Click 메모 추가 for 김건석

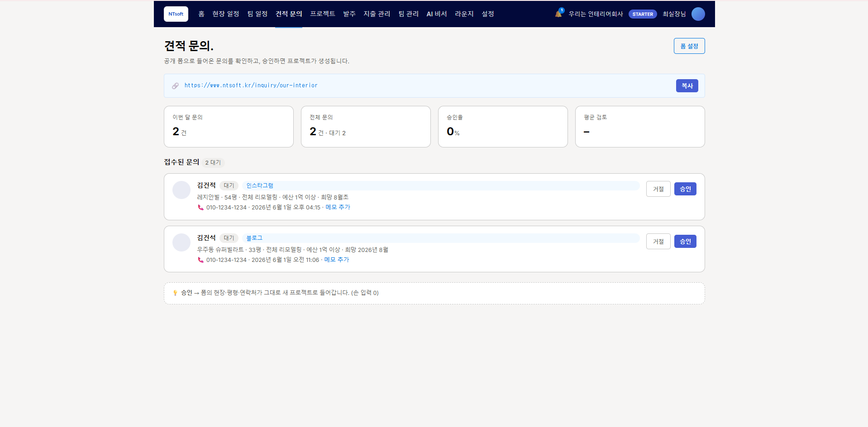pos(337,260)
